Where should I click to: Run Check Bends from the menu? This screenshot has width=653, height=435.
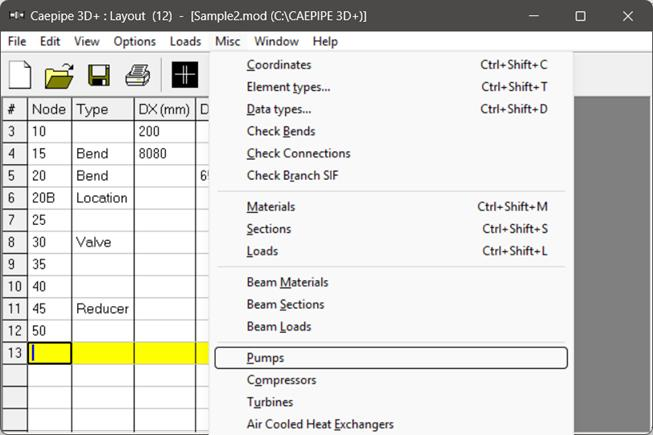pos(391,131)
